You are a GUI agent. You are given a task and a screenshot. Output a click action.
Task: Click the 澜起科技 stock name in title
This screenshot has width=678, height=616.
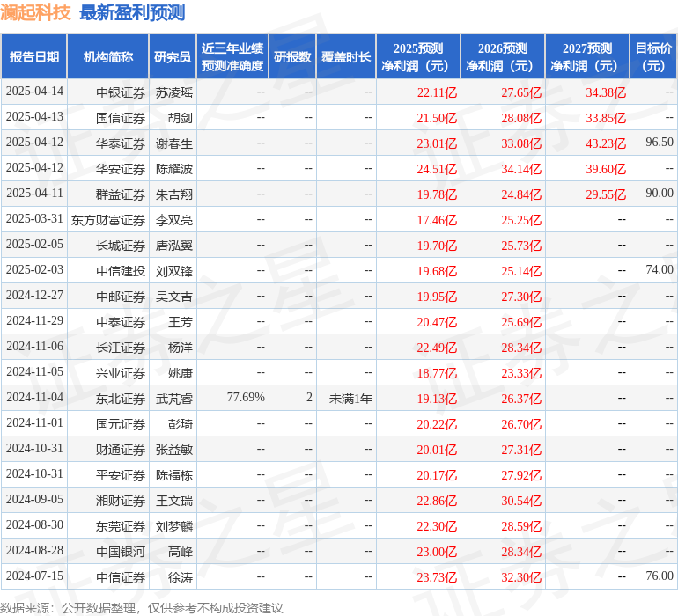[35, 12]
